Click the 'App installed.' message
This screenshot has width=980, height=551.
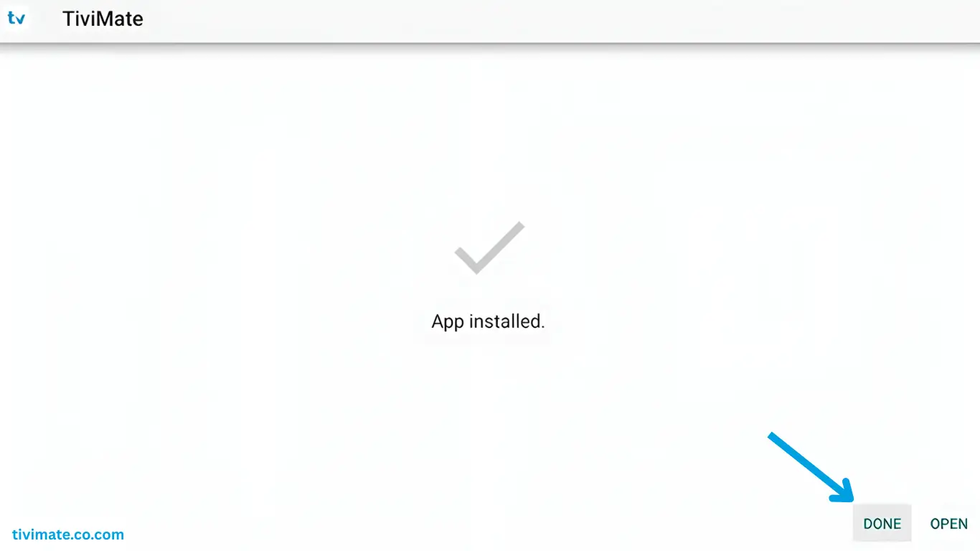[x=488, y=321]
